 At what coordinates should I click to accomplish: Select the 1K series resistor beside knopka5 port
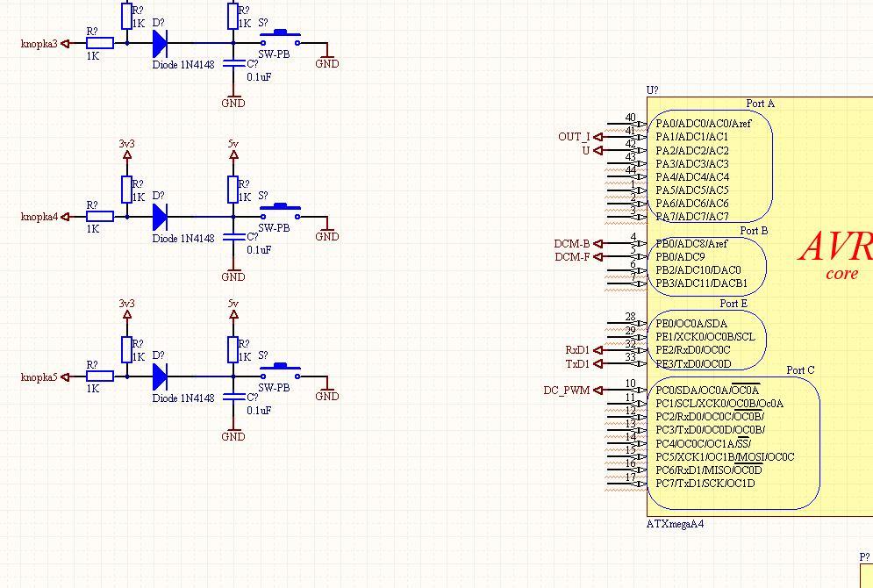click(100, 376)
